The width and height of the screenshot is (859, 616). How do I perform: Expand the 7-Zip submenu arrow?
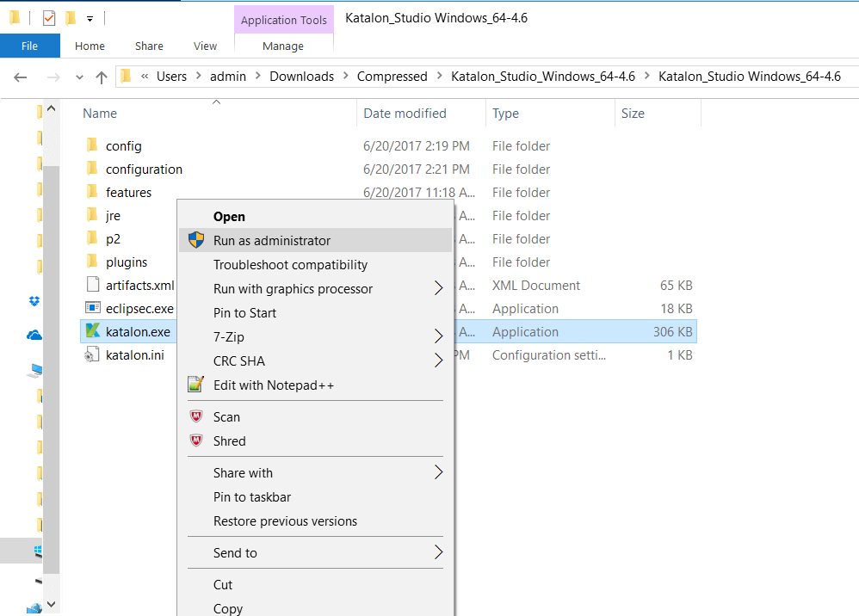[438, 336]
